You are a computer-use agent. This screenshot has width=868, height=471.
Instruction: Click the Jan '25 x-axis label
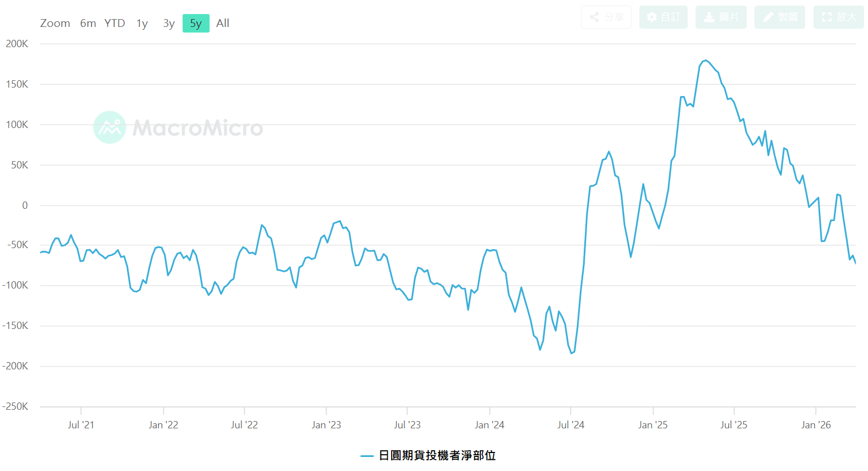(x=653, y=425)
